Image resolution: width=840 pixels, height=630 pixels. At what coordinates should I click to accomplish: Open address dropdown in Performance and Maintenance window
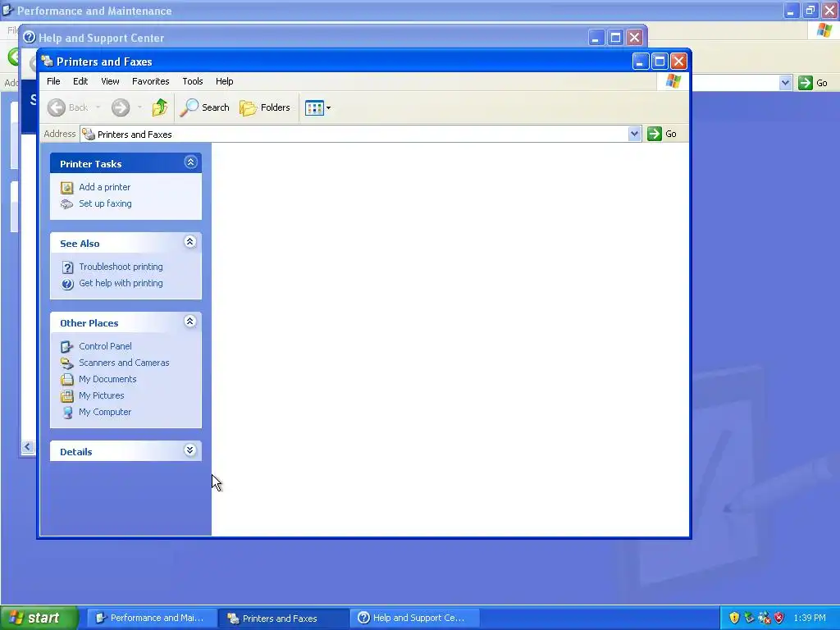(785, 83)
